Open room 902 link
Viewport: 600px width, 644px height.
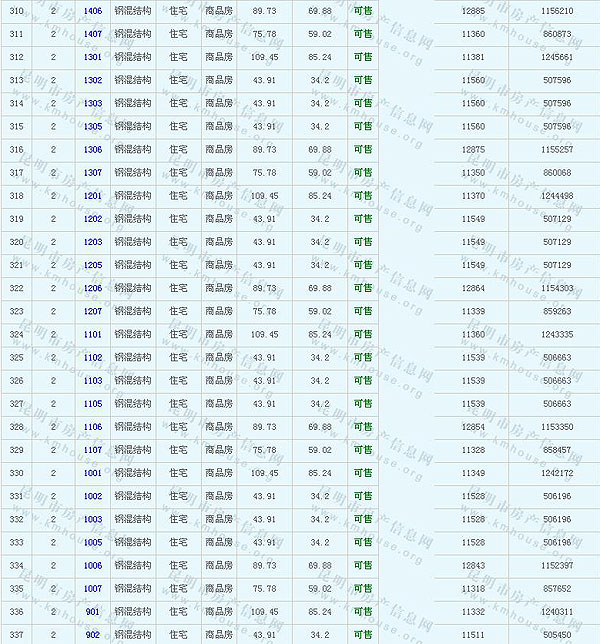pos(93,634)
